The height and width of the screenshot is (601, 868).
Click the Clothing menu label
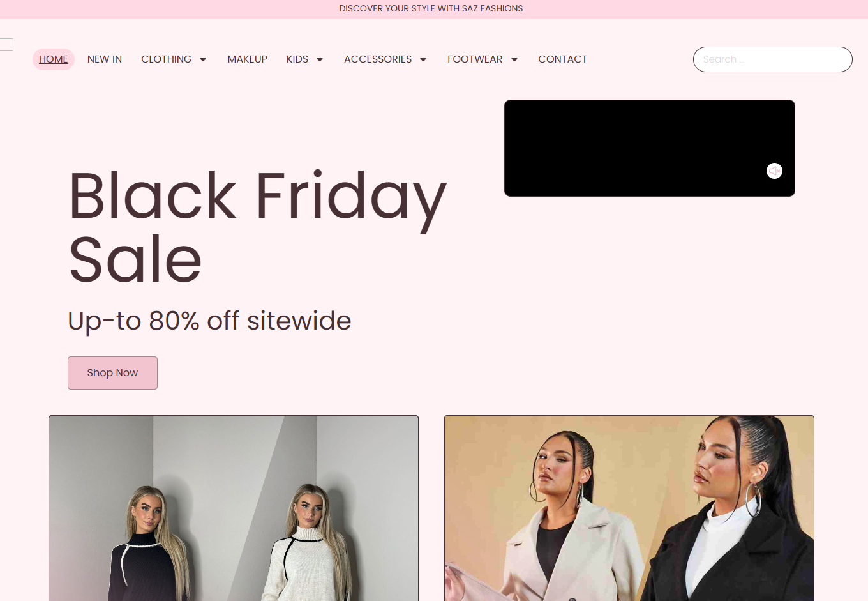[x=167, y=59]
